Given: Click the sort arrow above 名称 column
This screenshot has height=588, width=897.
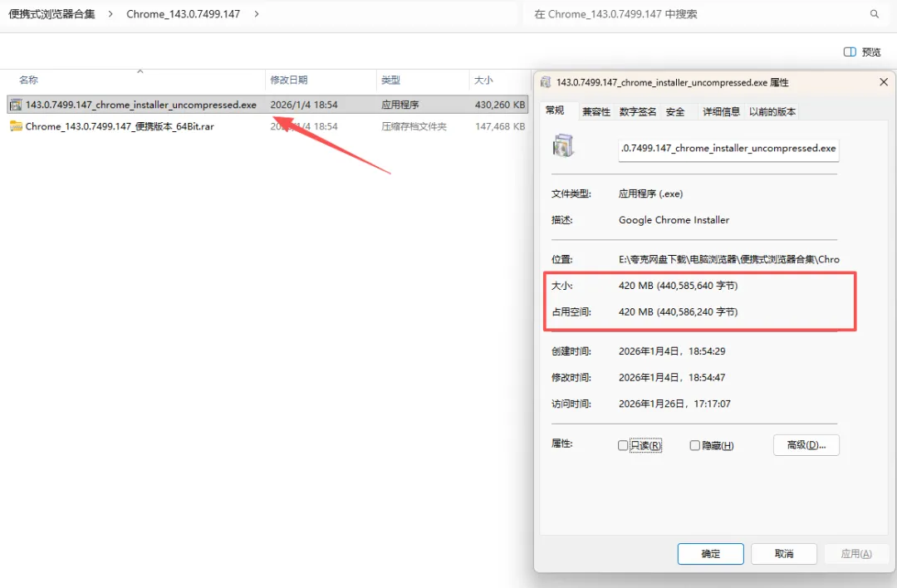Looking at the screenshot, I should 140,71.
